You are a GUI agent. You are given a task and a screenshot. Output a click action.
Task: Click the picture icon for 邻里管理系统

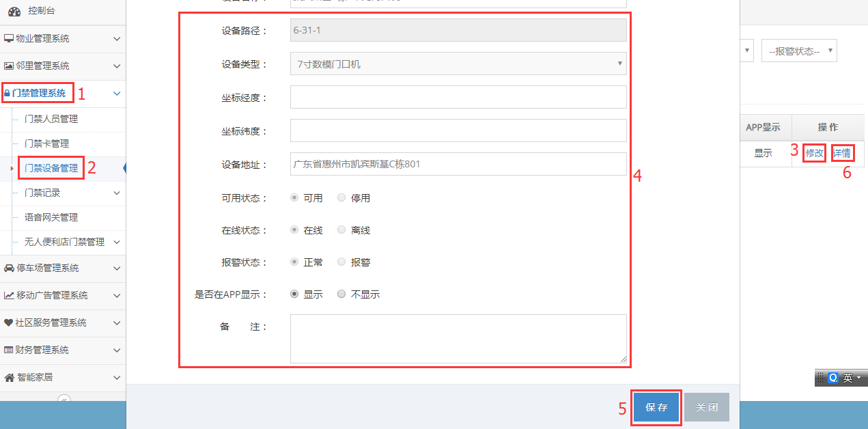point(9,66)
